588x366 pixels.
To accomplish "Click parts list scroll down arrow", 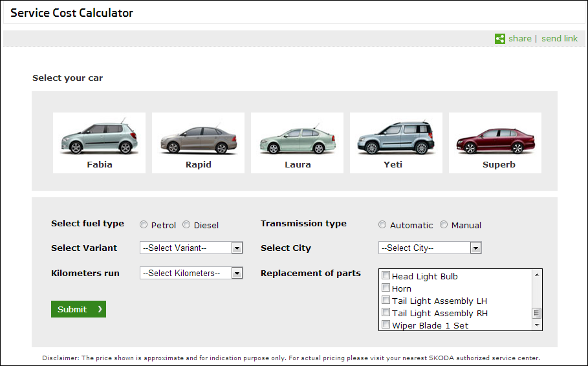I will click(537, 325).
